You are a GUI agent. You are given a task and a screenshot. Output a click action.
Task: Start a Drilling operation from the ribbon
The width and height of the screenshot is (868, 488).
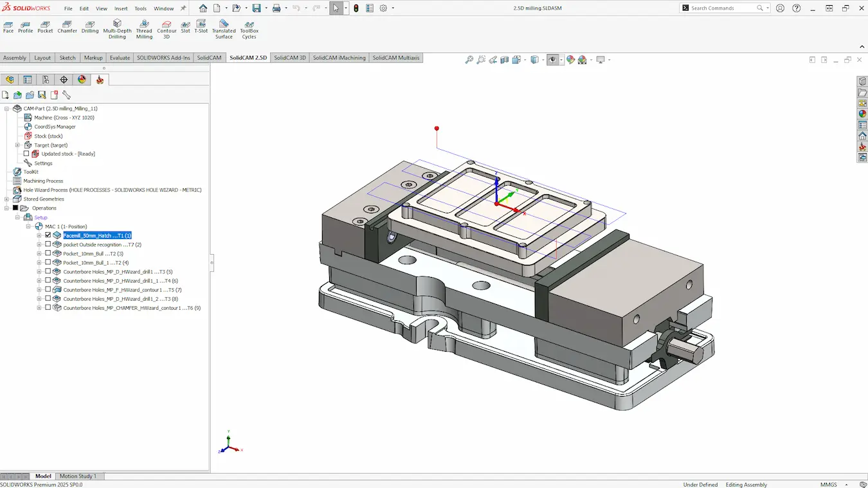pos(90,26)
